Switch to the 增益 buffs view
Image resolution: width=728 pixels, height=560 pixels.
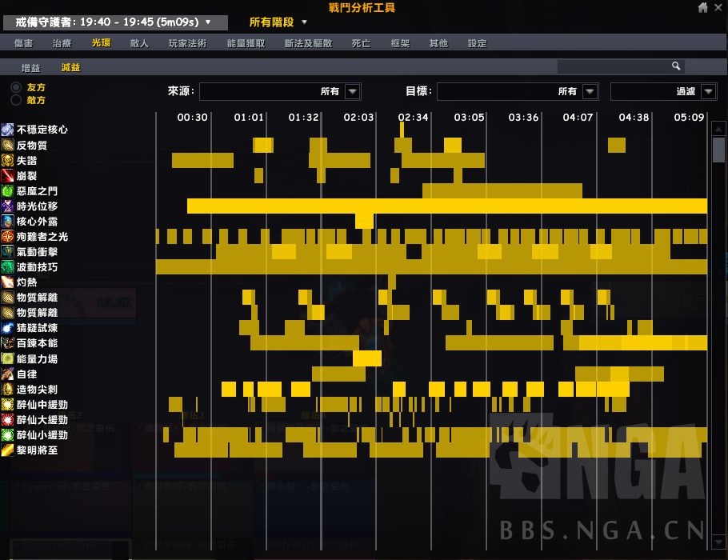(30, 68)
